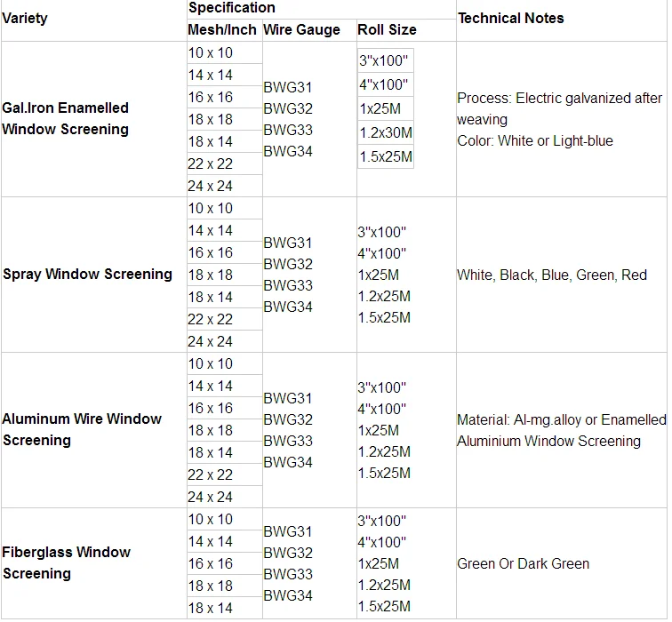Click the Variety column header
This screenshot has height=622, width=672.
pyautogui.click(x=26, y=18)
